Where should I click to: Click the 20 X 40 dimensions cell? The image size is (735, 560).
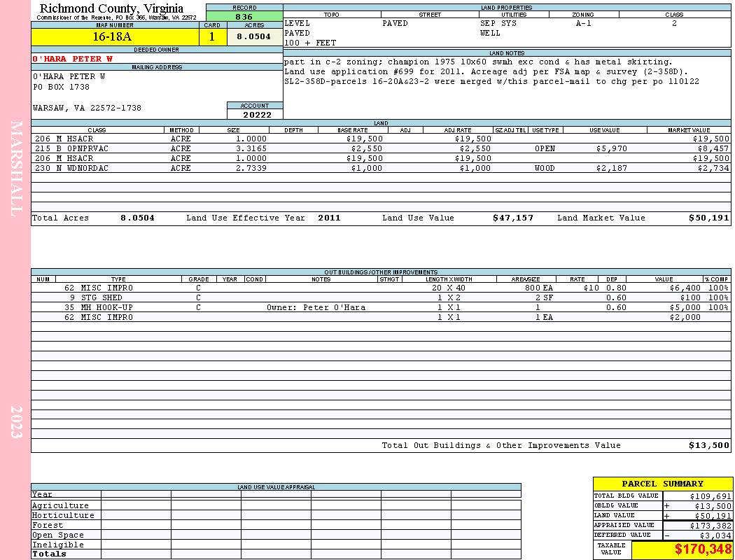(x=449, y=288)
